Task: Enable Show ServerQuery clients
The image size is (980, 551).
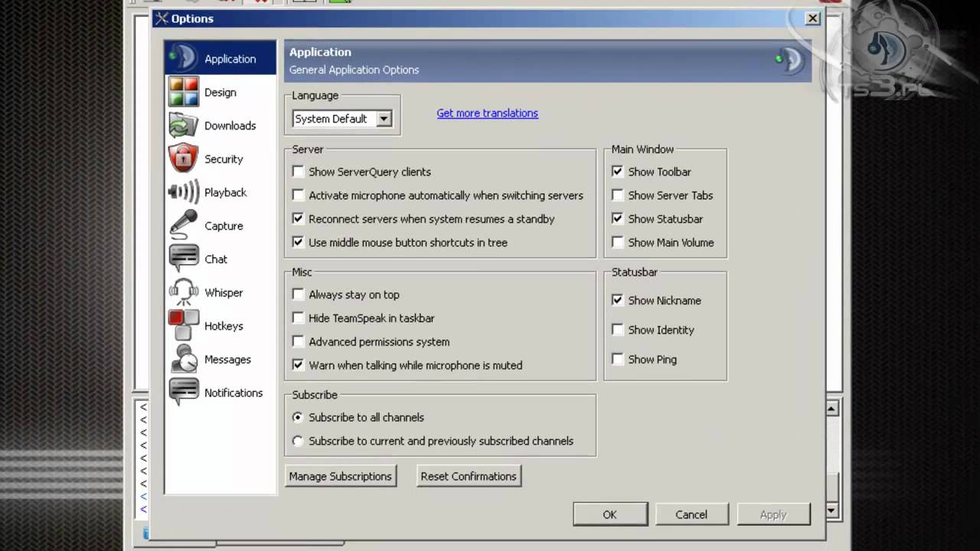Action: click(x=299, y=171)
